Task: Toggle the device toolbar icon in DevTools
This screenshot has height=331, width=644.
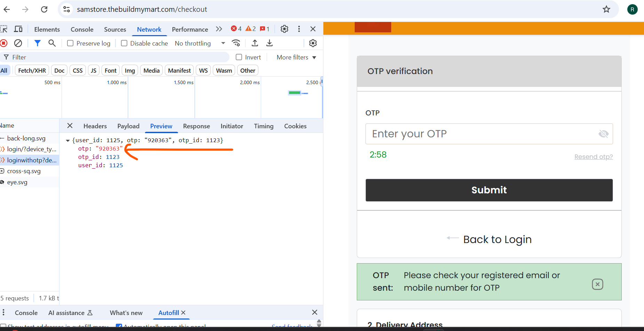Action: tap(18, 29)
